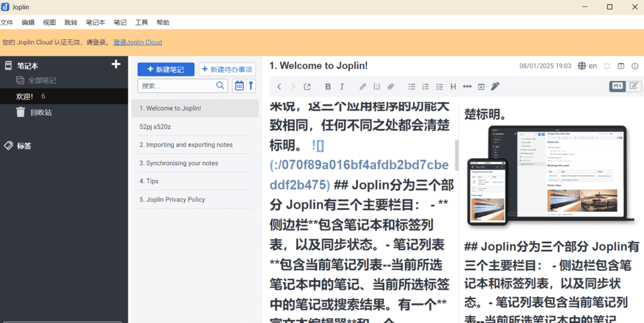
Task: Select note 4. Tips
Action: click(195, 181)
